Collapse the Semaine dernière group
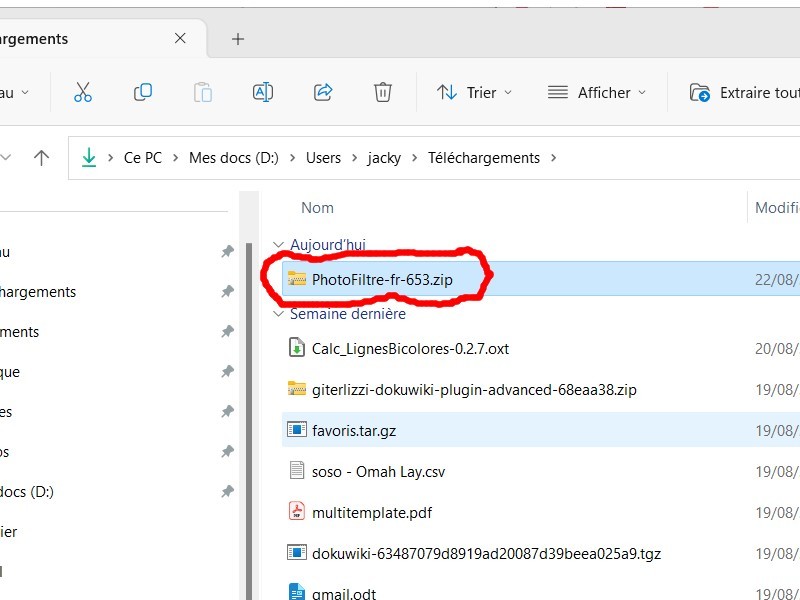Screen dimensions: 800x600 point(277,314)
